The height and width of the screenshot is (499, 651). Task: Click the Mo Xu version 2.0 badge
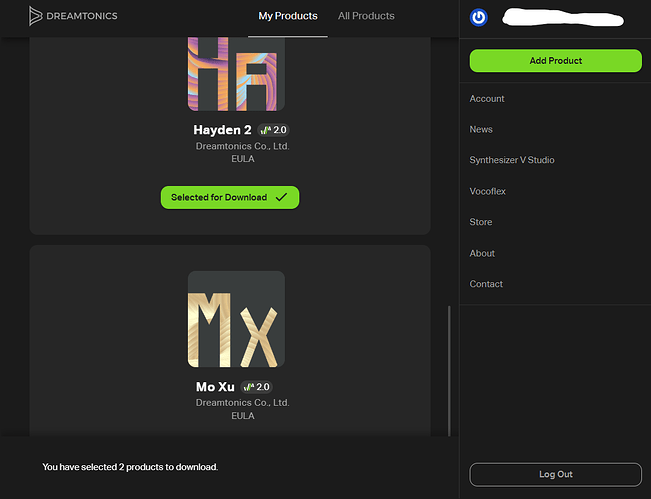pyautogui.click(x=257, y=387)
